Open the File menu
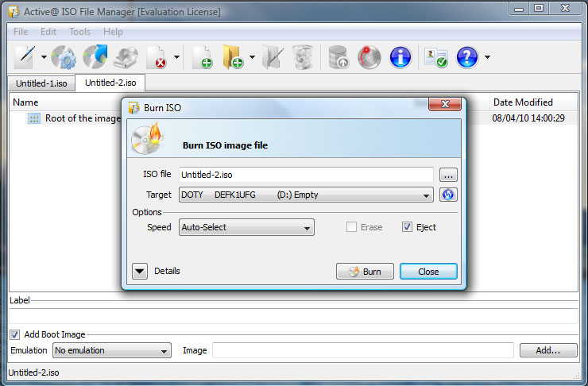This screenshot has height=386, width=588. pos(21,32)
